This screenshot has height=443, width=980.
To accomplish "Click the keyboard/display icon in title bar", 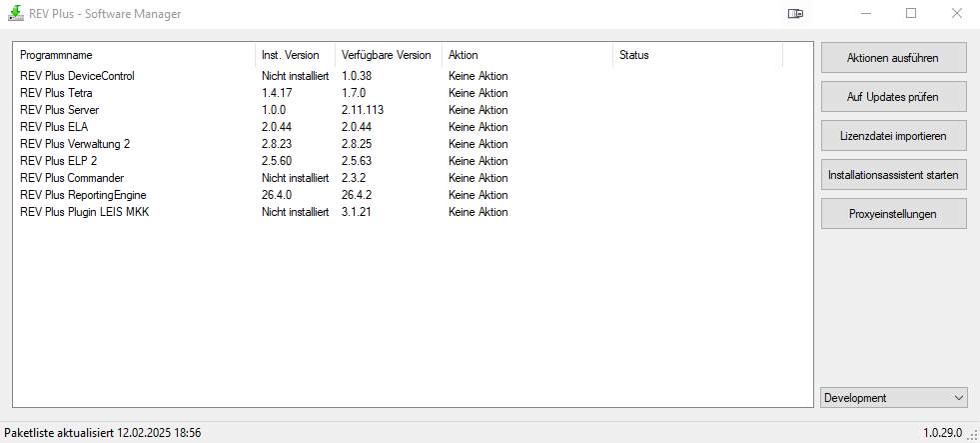I will tap(795, 14).
